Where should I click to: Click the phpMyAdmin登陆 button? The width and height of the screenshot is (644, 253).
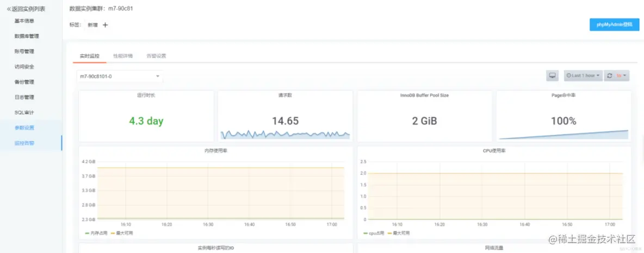615,24
